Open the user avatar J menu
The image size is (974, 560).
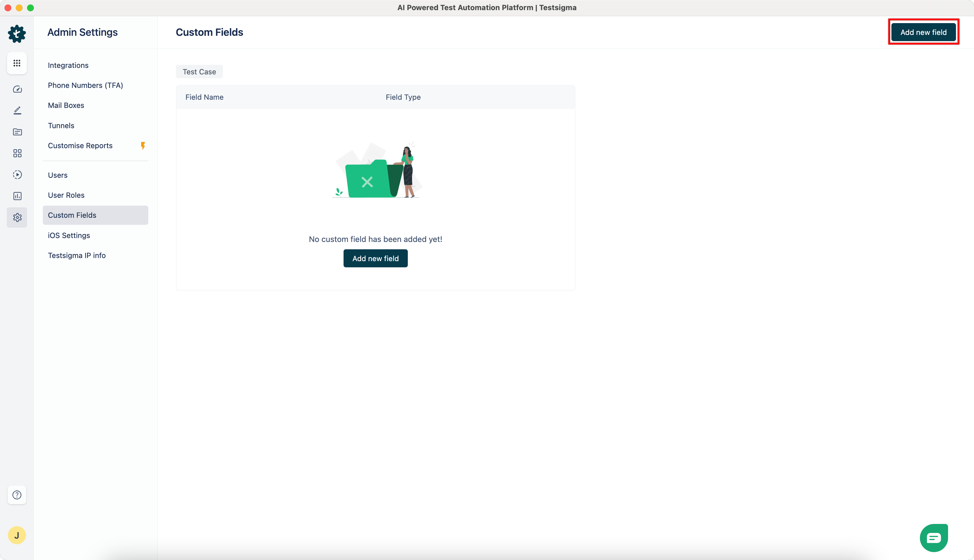tap(17, 535)
